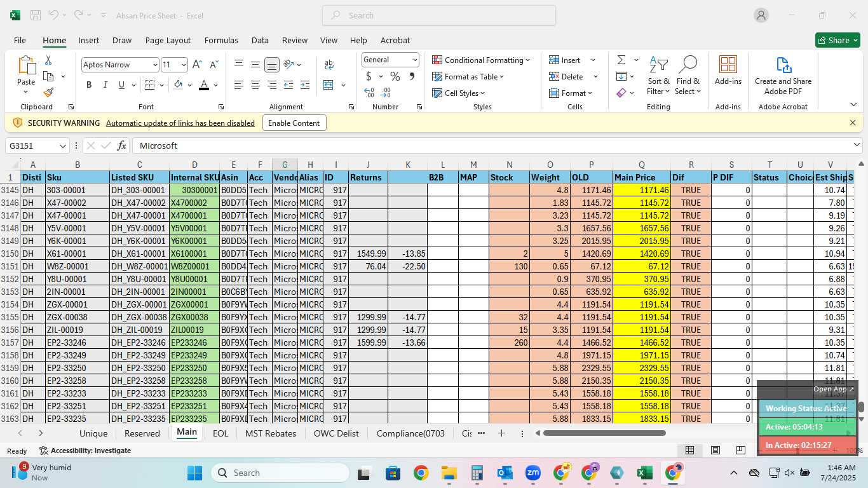Screen dimensions: 868x488
Task: Expand the Cell Styles menu
Action: tap(459, 93)
